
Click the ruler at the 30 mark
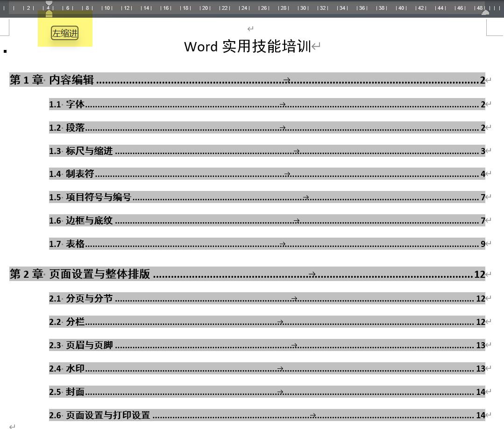(x=303, y=8)
